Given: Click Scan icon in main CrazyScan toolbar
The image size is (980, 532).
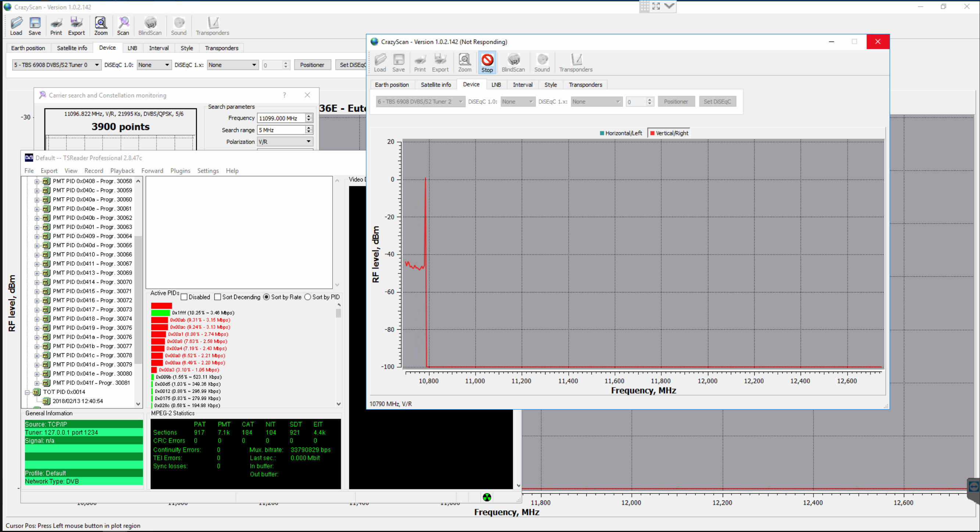Looking at the screenshot, I should (x=123, y=26).
